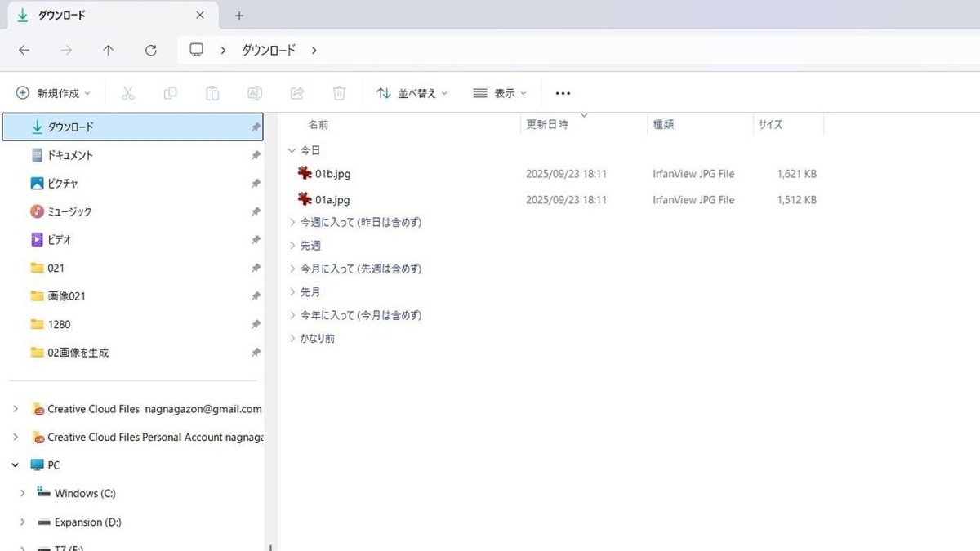Open the 表示 view options dropdown
980x551 pixels.
(x=499, y=92)
